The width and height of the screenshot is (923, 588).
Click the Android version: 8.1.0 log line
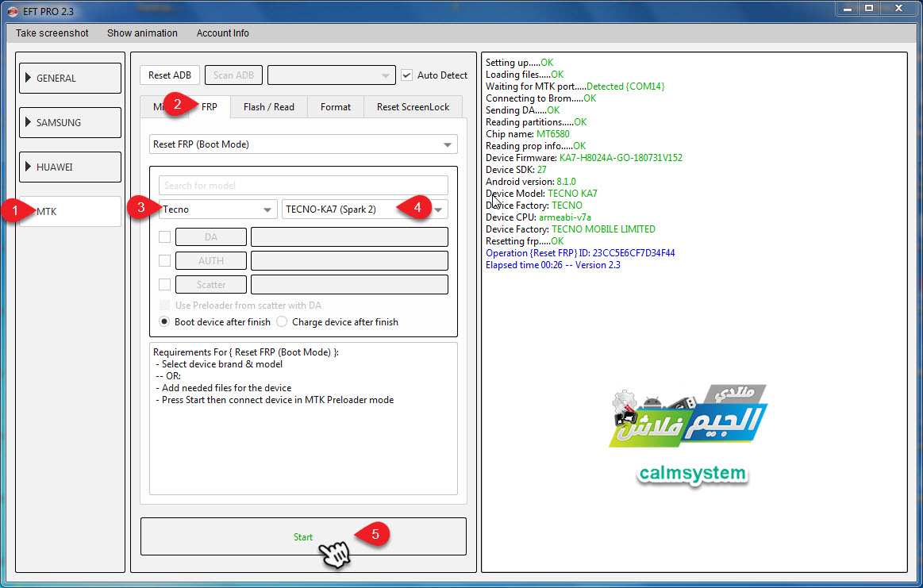coord(530,181)
